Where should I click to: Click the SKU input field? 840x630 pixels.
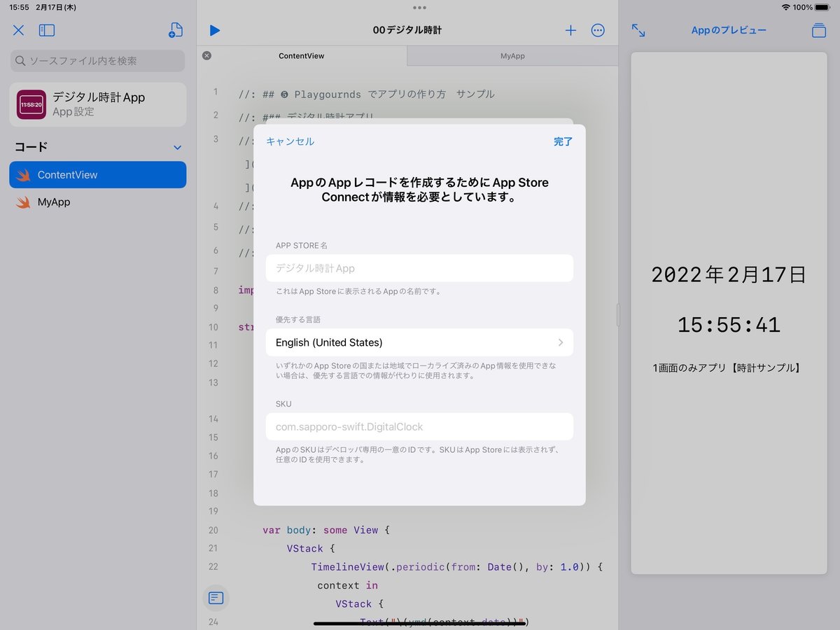(x=419, y=426)
